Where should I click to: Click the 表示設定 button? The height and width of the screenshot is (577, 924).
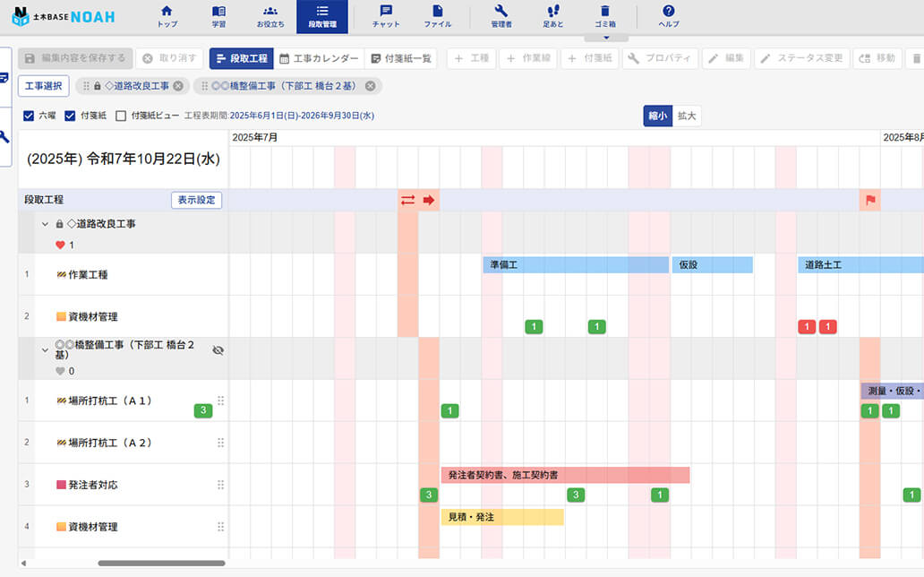196,200
